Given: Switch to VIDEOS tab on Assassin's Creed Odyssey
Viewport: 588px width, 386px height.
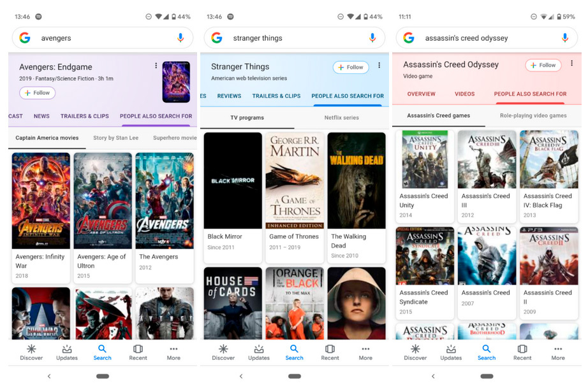Looking at the screenshot, I should point(465,94).
